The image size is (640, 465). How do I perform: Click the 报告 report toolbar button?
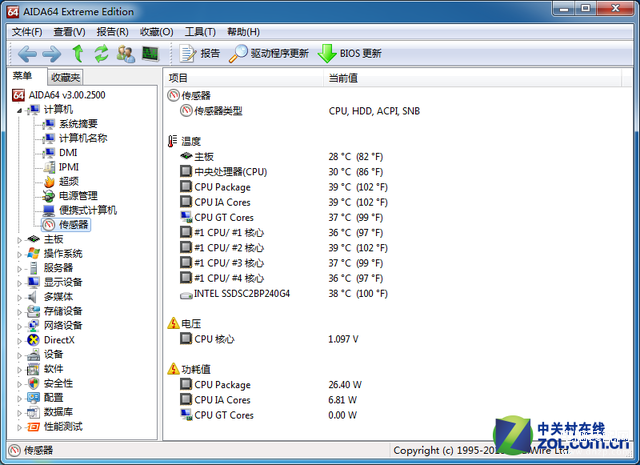(x=200, y=53)
